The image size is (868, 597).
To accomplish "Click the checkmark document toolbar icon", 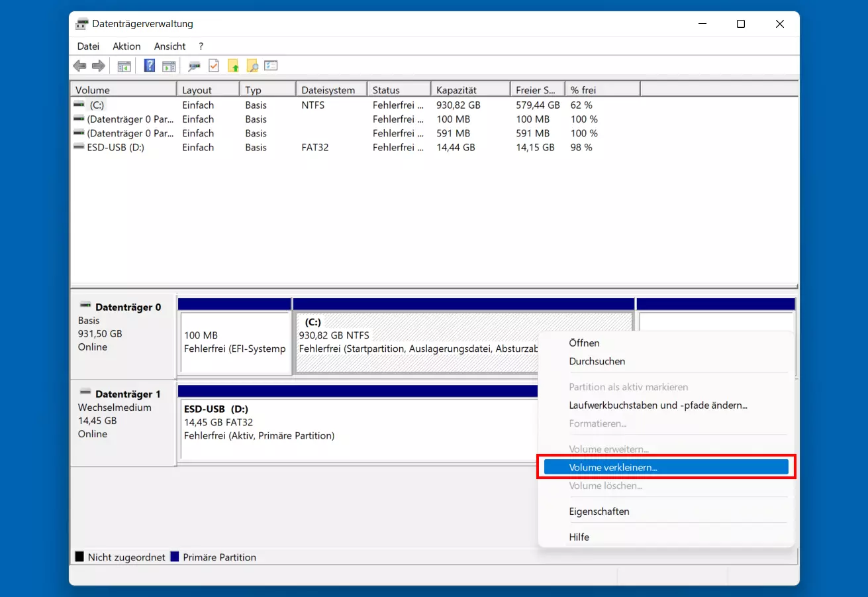I will [x=214, y=66].
